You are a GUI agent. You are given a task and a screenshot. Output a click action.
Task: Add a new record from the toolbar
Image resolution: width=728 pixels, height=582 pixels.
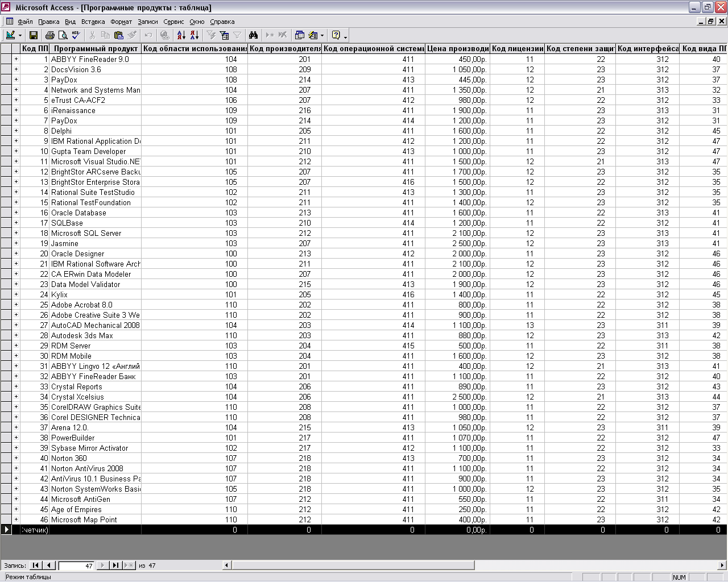[x=270, y=35]
